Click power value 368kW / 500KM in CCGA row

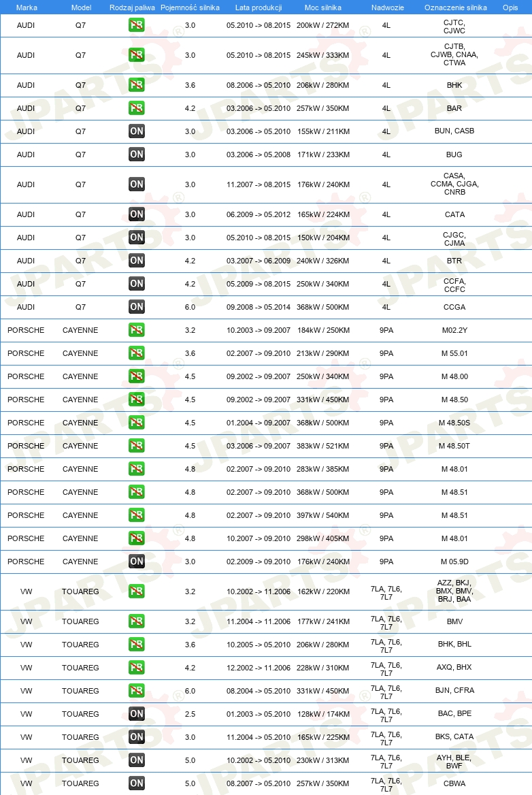click(x=322, y=307)
